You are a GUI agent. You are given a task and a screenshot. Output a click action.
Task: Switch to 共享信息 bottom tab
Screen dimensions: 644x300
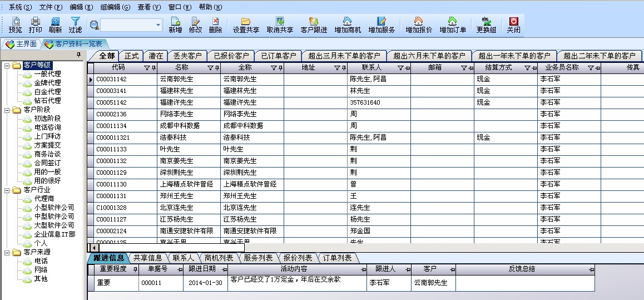[147, 258]
